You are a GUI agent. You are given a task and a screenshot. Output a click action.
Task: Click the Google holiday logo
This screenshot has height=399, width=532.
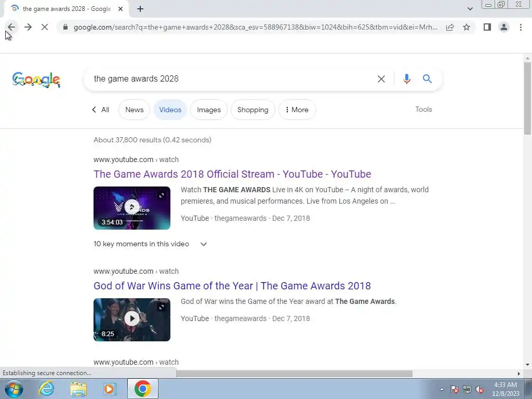pos(36,79)
